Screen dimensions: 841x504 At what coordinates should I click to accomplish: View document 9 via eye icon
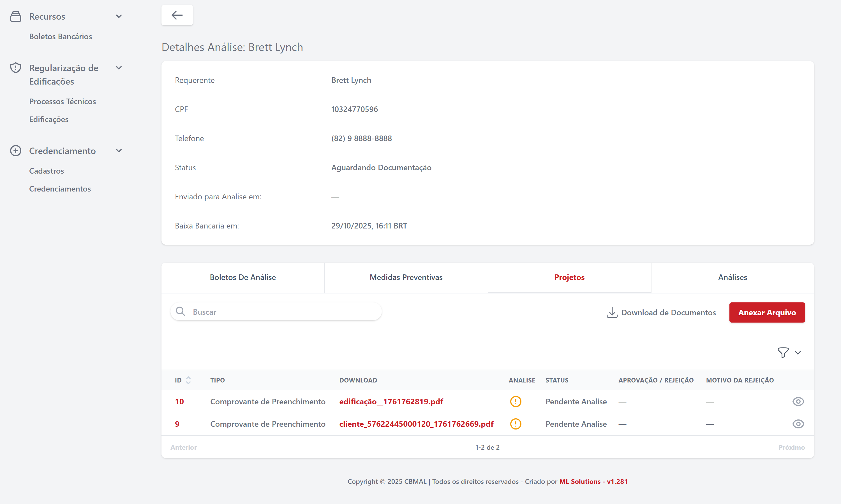point(798,424)
